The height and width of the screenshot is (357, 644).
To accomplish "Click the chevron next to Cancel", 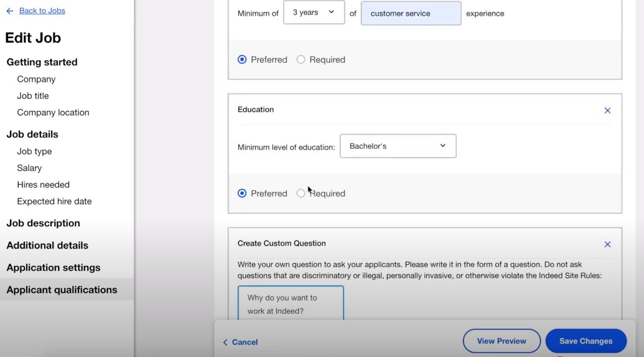I will point(225,342).
